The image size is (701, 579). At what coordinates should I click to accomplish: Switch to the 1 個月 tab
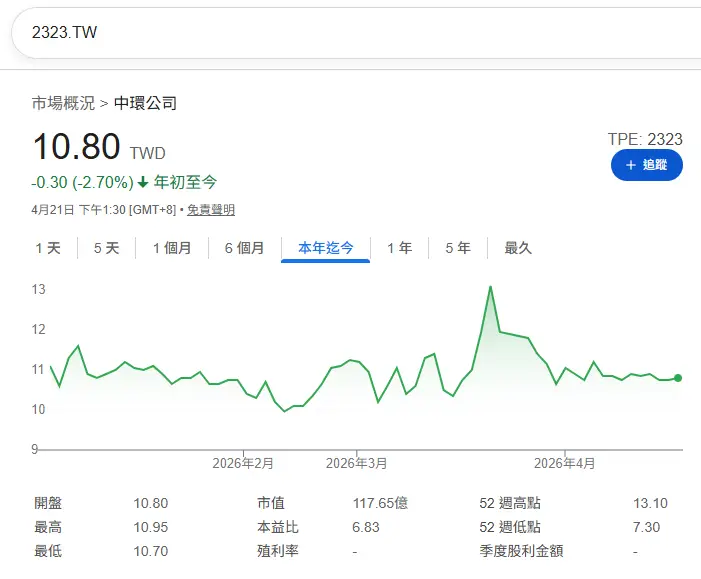click(x=172, y=248)
